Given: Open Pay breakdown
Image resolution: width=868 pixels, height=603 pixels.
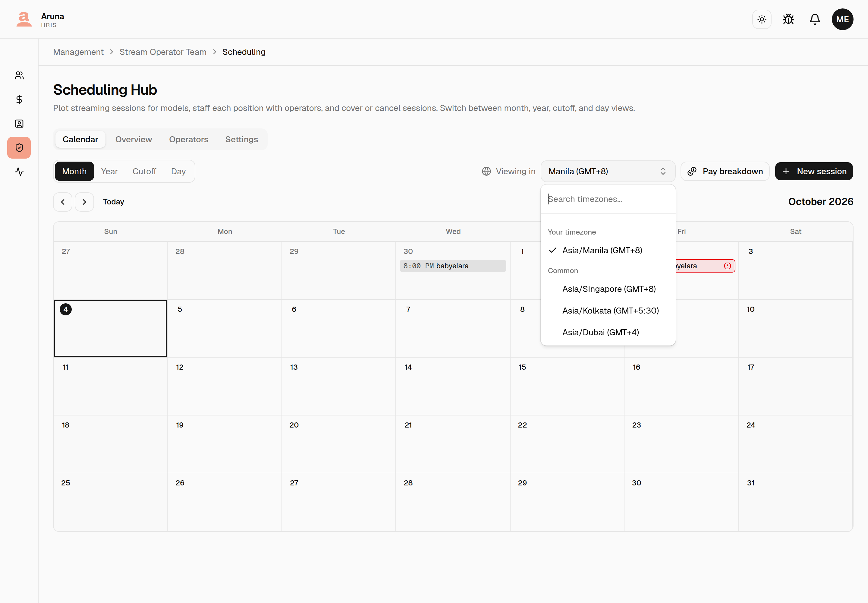Looking at the screenshot, I should 725,171.
